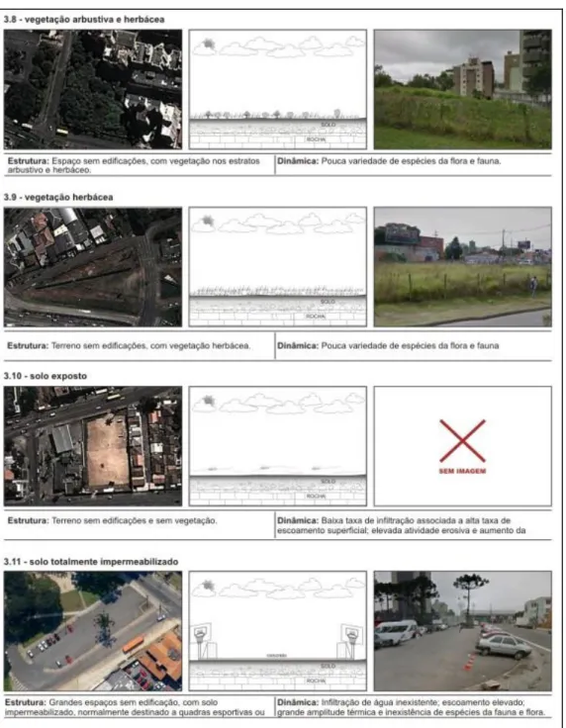Screen dimensions: 566x728
Task: Open aerial photo of section 3.10 solo exposto
Action: tap(93, 446)
